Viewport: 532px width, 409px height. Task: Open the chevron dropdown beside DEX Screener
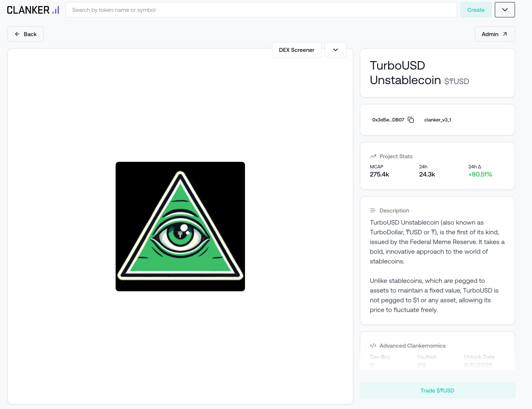click(x=335, y=50)
